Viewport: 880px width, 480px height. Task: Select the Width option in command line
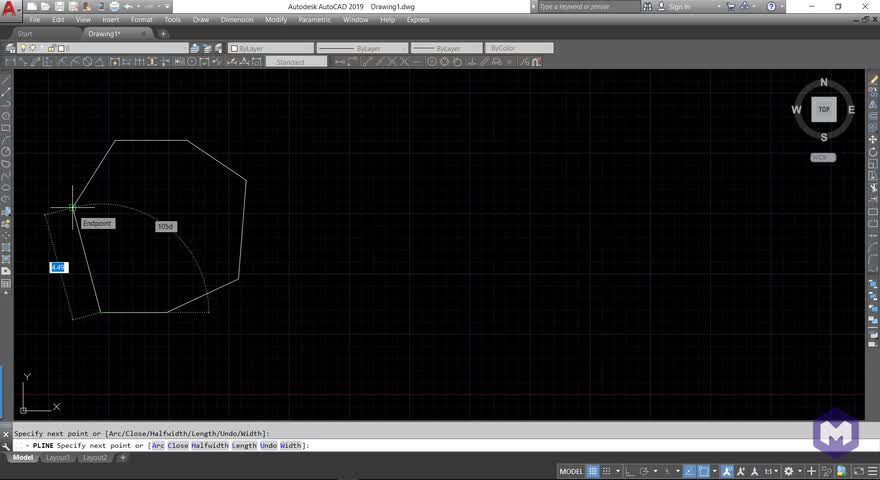pyautogui.click(x=291, y=446)
